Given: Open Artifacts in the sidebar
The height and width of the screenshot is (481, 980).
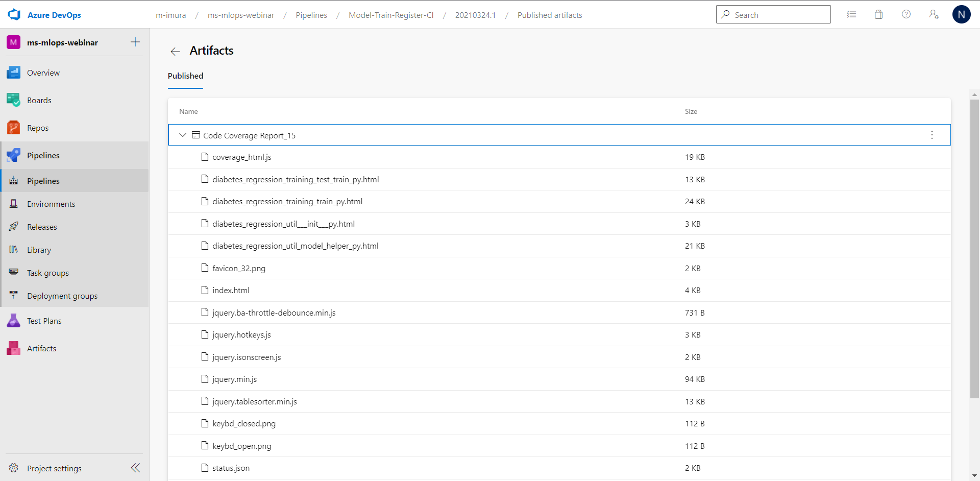Looking at the screenshot, I should 41,349.
